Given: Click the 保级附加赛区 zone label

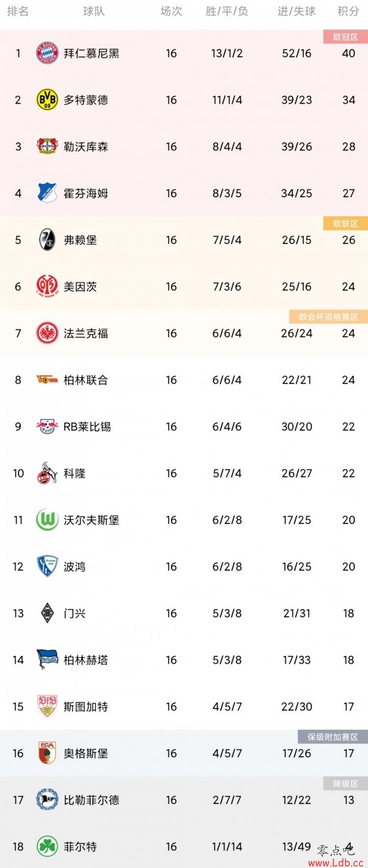Looking at the screenshot, I should point(333,737).
